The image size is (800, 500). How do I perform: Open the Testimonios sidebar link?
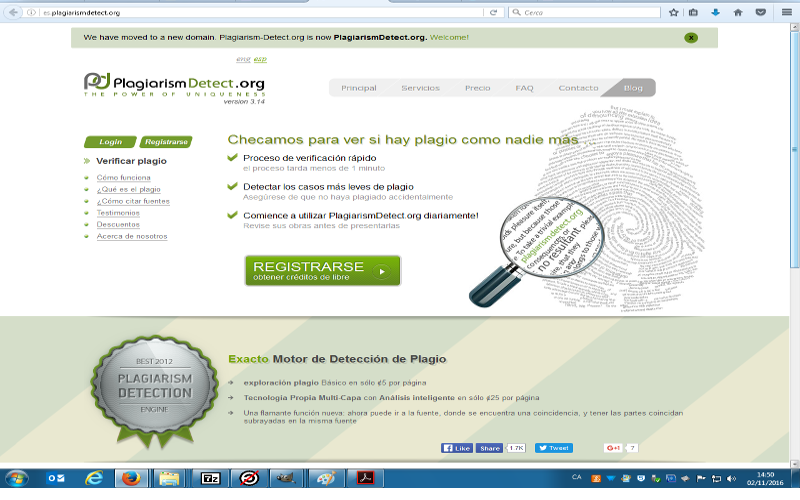[118, 213]
